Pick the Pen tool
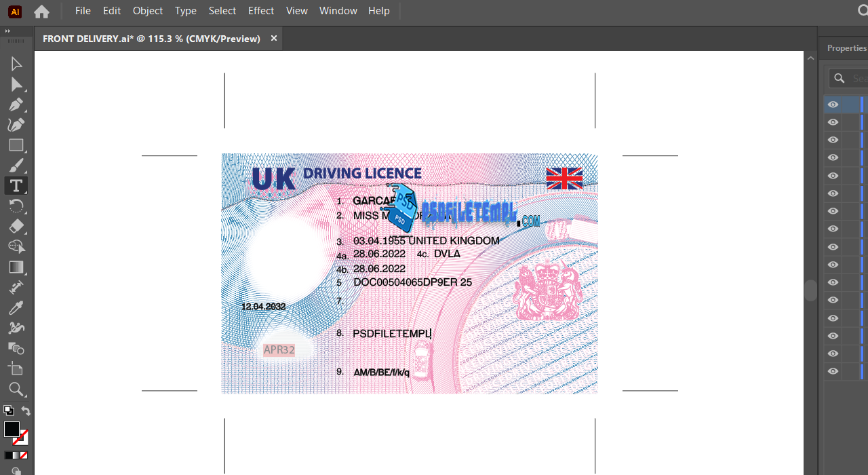This screenshot has width=868, height=475. tap(16, 104)
